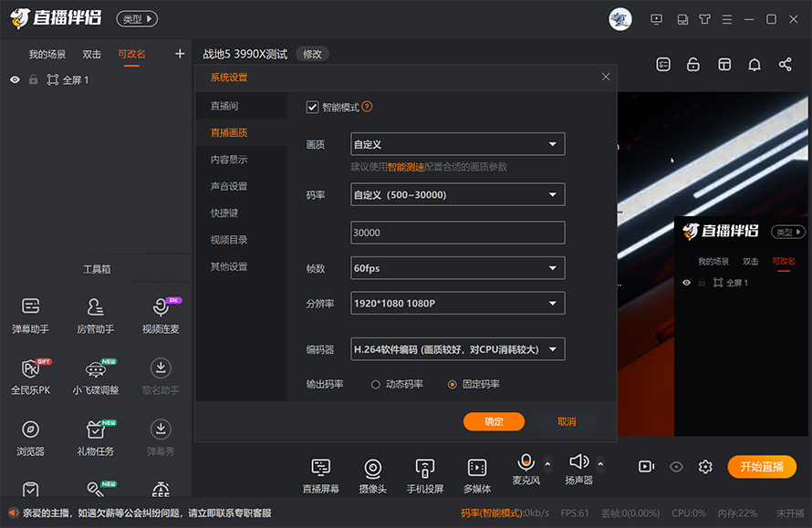Open the 帧数 60fps dropdown
Image resolution: width=812 pixels, height=528 pixels.
pyautogui.click(x=458, y=268)
